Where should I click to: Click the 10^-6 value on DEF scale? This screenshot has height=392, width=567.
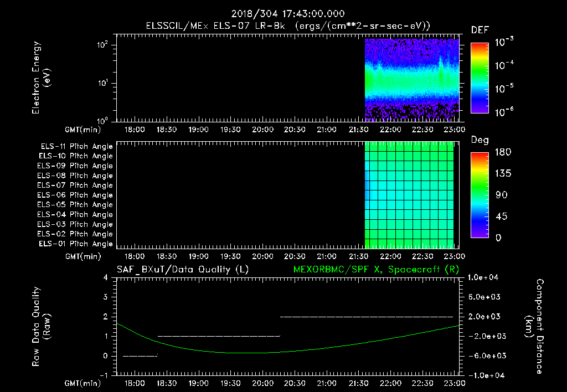click(x=504, y=112)
